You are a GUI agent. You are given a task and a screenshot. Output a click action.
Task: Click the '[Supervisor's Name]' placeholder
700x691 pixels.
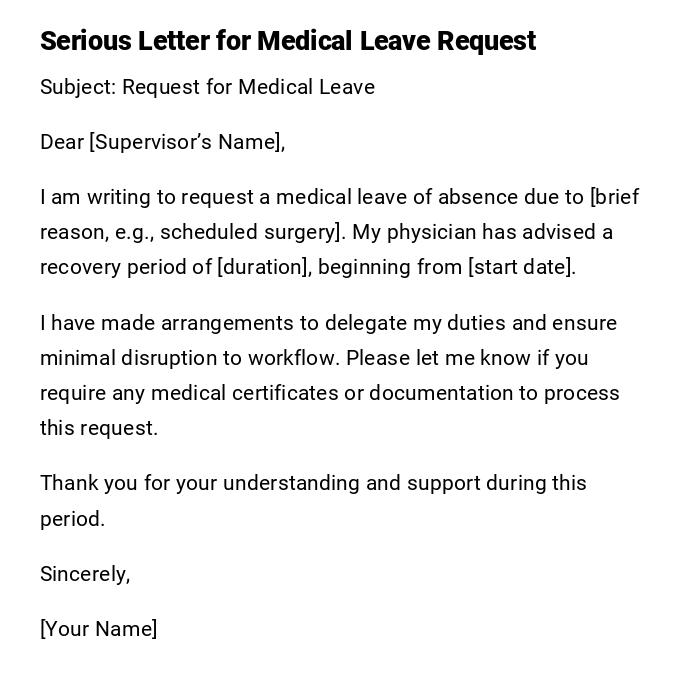(x=186, y=142)
